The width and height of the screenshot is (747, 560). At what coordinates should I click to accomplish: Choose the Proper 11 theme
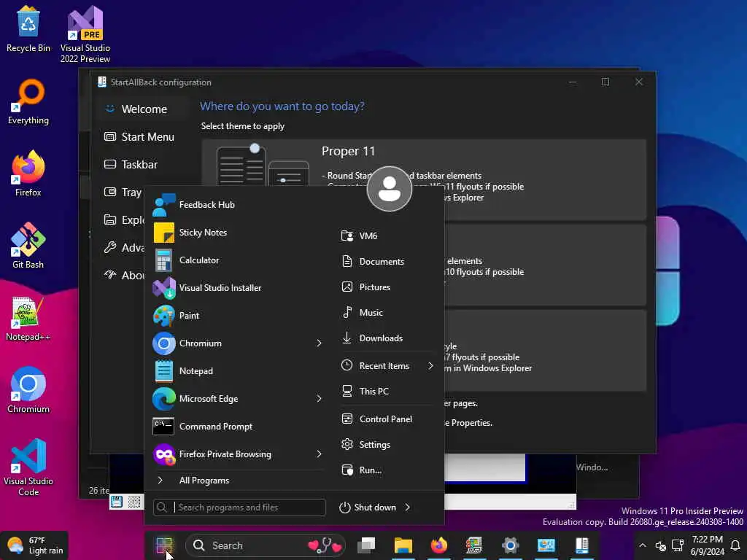424,179
